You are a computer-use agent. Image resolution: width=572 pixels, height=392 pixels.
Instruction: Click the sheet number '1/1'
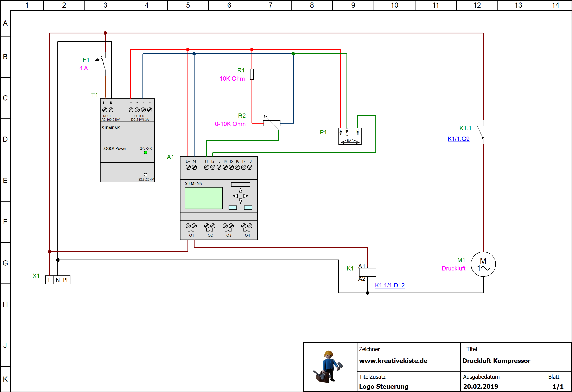point(558,387)
